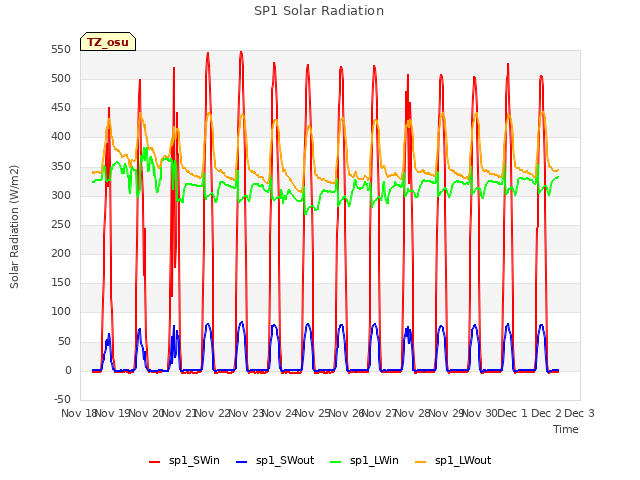Click the 250 y-axis tick value
640x480 pixels.
pyautogui.click(x=61, y=224)
